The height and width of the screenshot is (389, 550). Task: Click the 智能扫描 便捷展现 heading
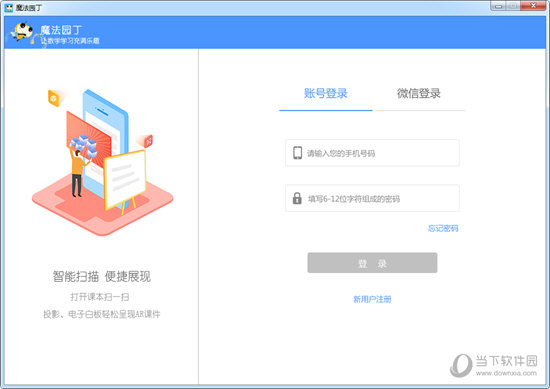click(102, 276)
